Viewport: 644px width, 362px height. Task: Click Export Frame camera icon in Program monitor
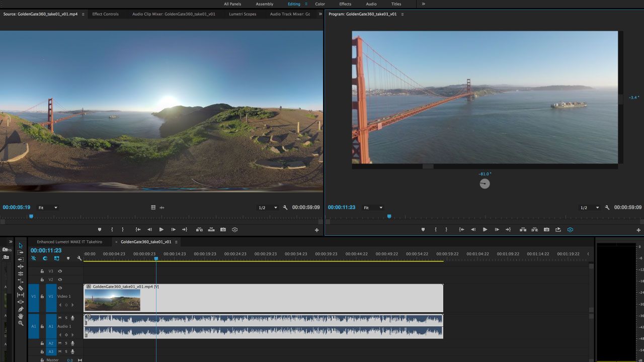pyautogui.click(x=546, y=229)
